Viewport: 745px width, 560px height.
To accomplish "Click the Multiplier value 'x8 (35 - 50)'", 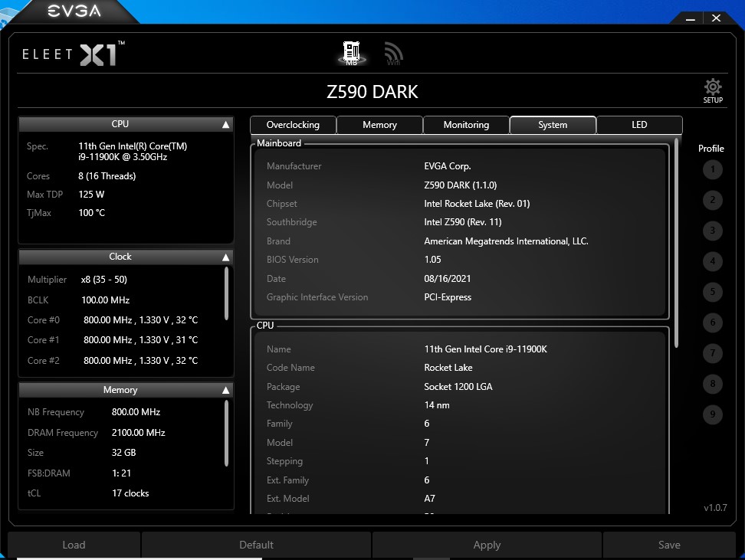I will click(x=104, y=280).
